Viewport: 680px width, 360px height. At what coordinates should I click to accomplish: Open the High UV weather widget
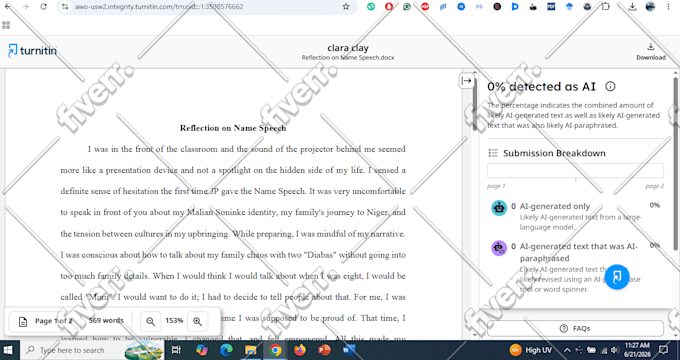531,350
